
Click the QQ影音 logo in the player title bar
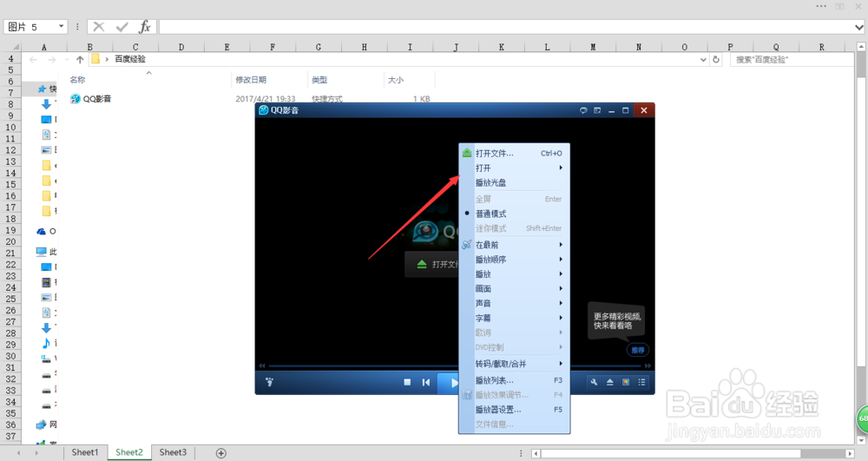tap(264, 110)
